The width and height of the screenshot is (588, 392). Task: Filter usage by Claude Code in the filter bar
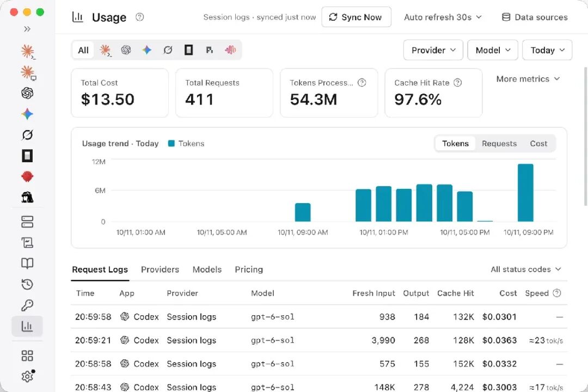(x=105, y=50)
